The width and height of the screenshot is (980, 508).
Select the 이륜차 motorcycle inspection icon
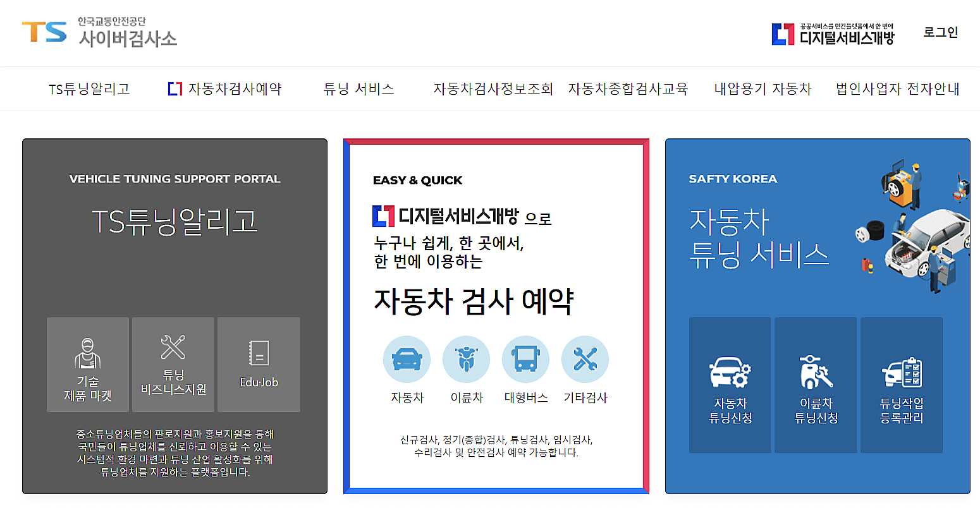click(466, 358)
